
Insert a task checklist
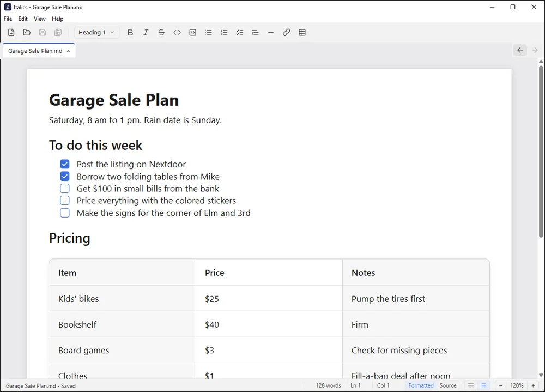[239, 32]
